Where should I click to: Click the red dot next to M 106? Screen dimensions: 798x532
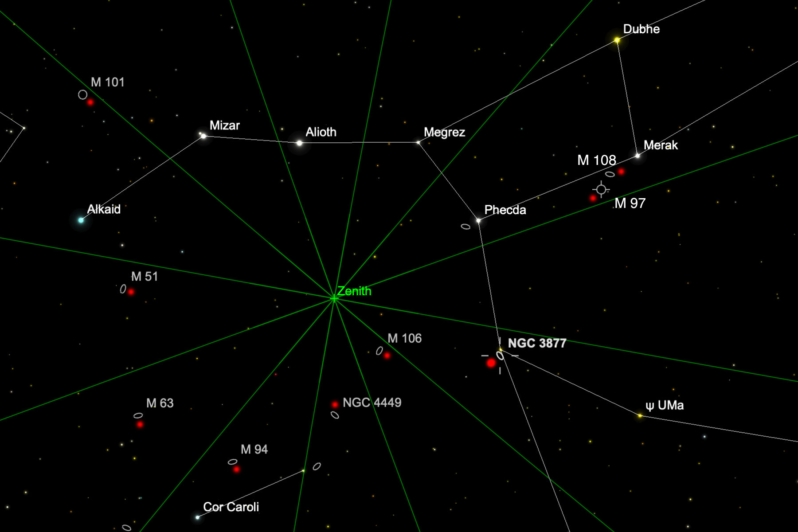pyautogui.click(x=387, y=356)
